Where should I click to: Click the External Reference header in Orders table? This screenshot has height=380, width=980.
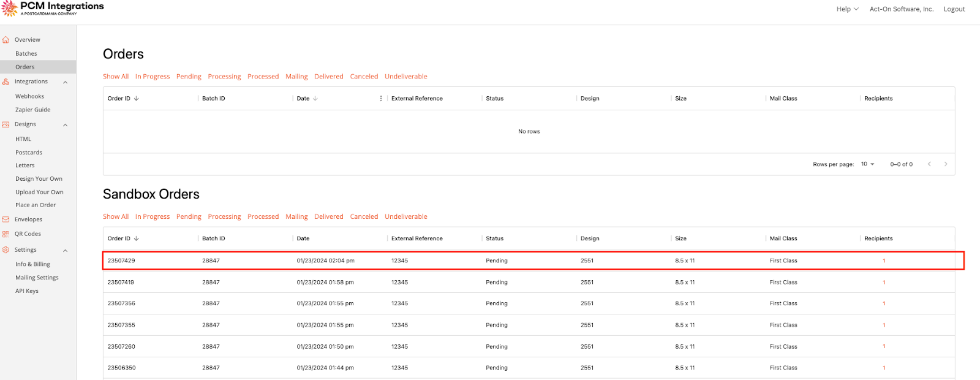(417, 99)
